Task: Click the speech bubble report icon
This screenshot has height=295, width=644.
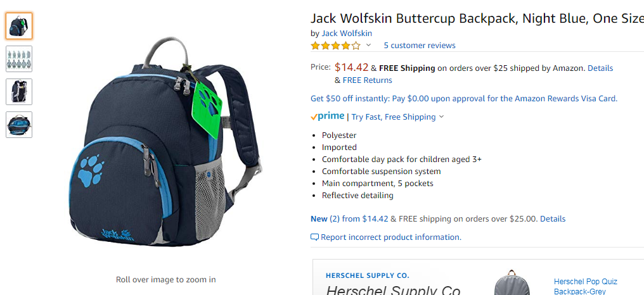Action: pos(314,237)
